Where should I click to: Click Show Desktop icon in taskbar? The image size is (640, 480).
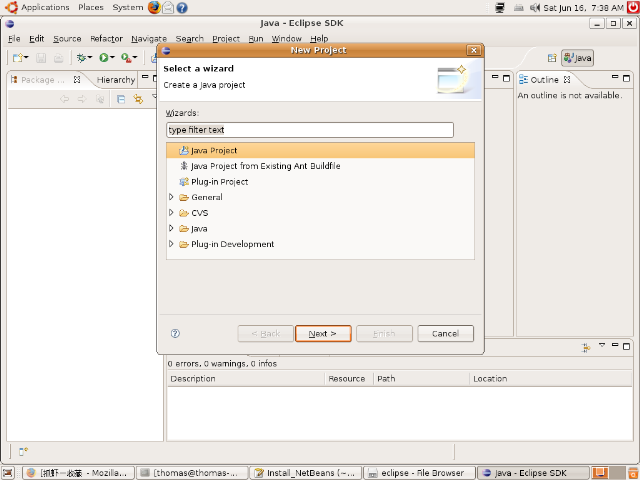pos(8,473)
